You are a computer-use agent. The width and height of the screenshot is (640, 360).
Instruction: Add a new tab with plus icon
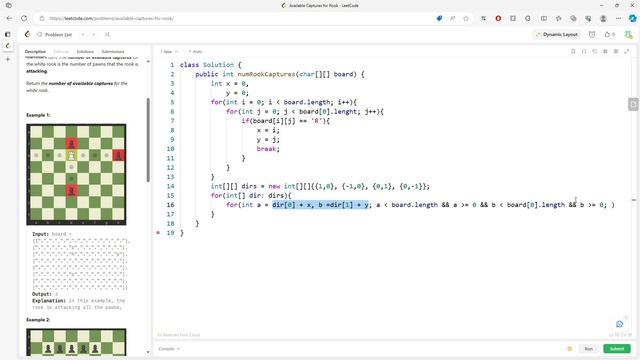pyautogui.click(x=8, y=59)
